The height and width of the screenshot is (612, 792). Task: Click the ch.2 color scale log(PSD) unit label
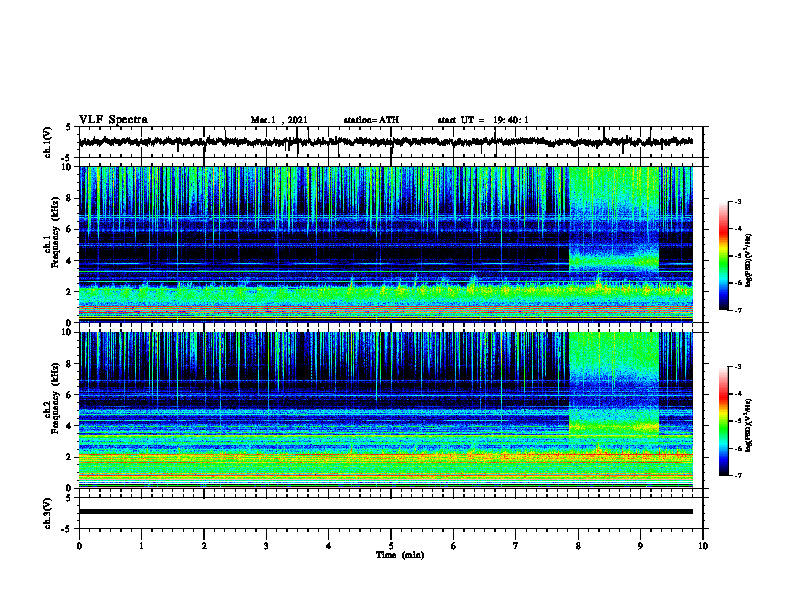[748, 425]
